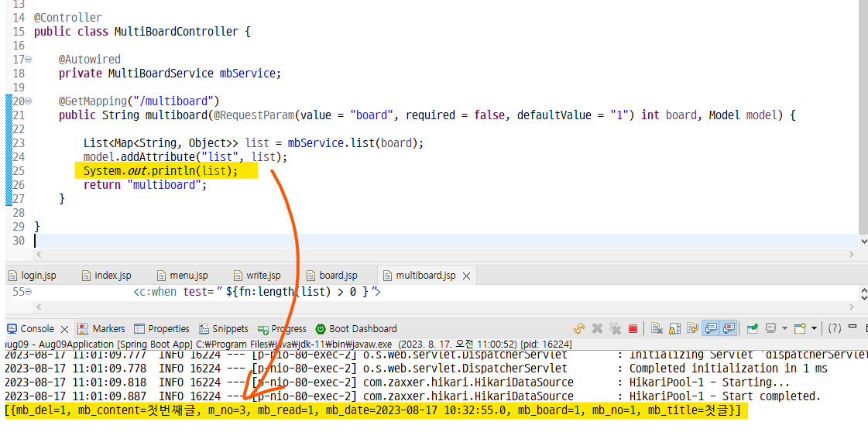Click the model.addAttribute line

pos(185,157)
